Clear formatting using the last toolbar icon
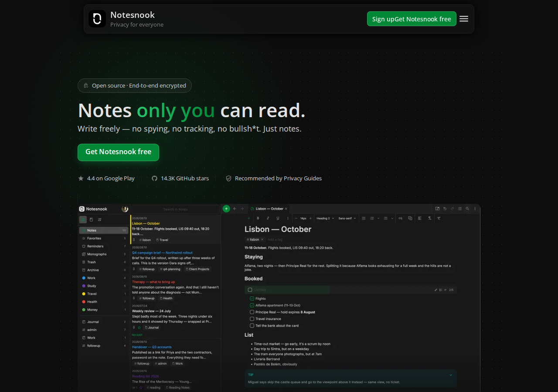Screen dimensions: 558x392 pyautogui.click(x=439, y=218)
